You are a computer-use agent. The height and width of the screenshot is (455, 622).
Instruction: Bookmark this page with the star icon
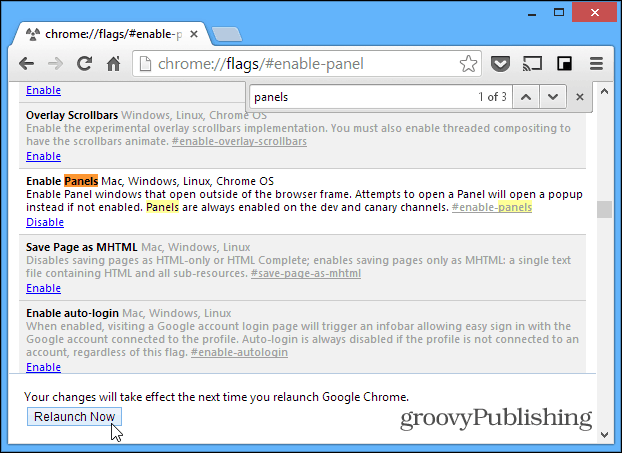[x=468, y=63]
